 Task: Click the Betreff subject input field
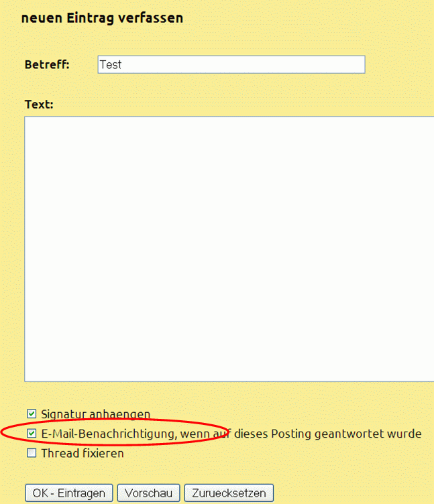[x=231, y=65]
